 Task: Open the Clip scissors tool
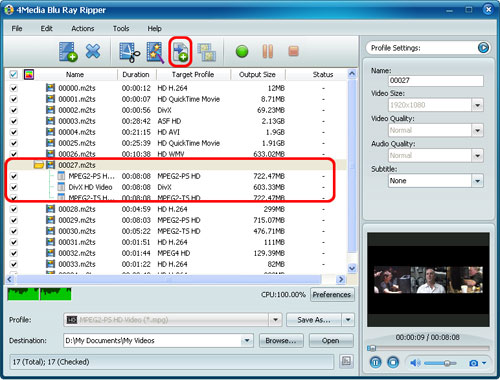[130, 52]
